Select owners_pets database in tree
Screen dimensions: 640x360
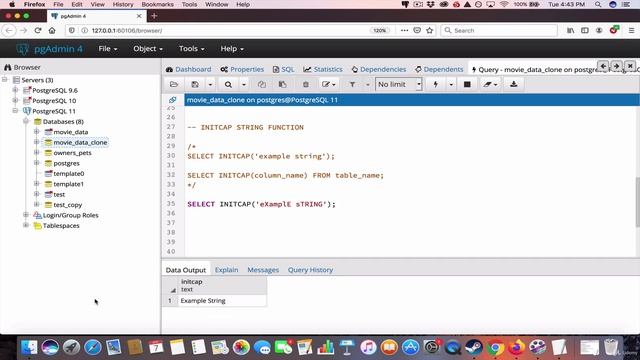72,153
